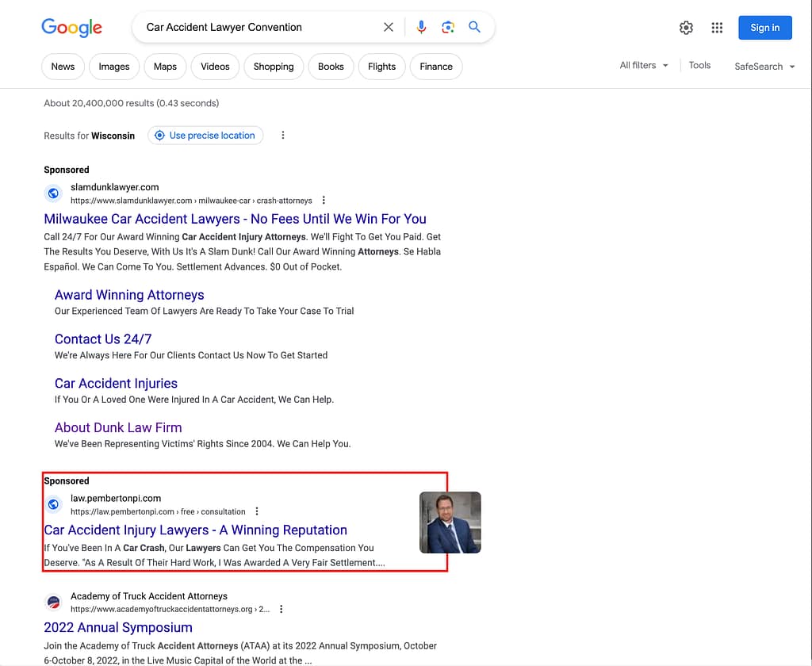Open the Google apps grid icon
This screenshot has width=812, height=666.
click(717, 28)
